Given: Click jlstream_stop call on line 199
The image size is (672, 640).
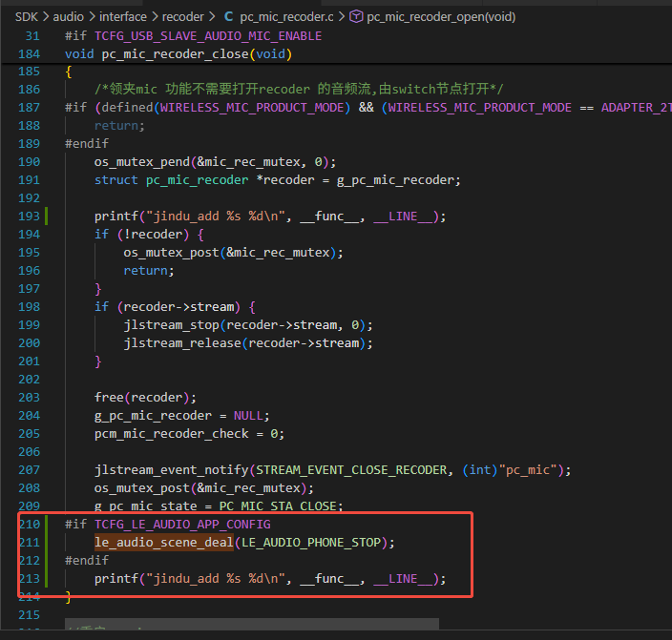Looking at the screenshot, I should [x=248, y=324].
